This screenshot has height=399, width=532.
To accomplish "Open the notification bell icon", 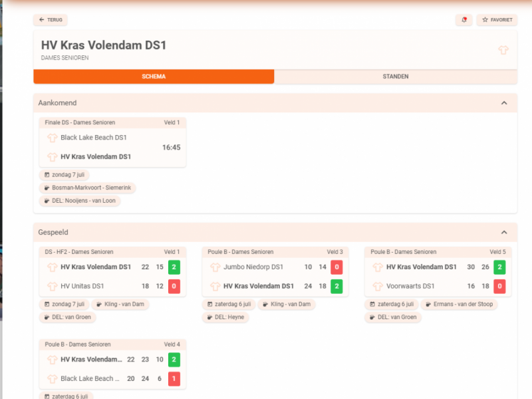I will click(464, 20).
